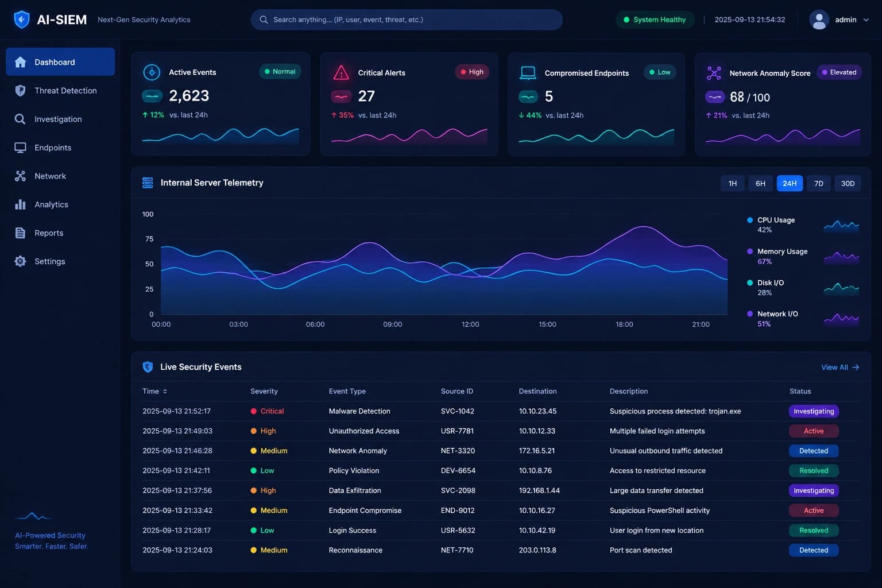This screenshot has height=588, width=882.
Task: Open View All security events link
Action: click(840, 367)
